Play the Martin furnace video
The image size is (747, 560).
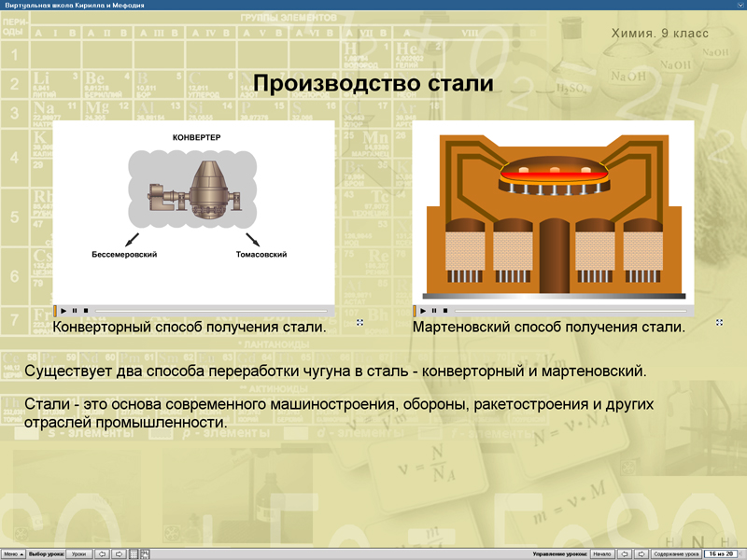[424, 308]
